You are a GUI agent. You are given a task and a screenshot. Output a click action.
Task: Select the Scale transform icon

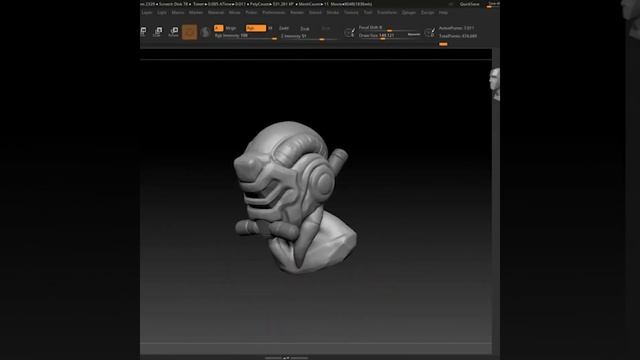[158, 31]
